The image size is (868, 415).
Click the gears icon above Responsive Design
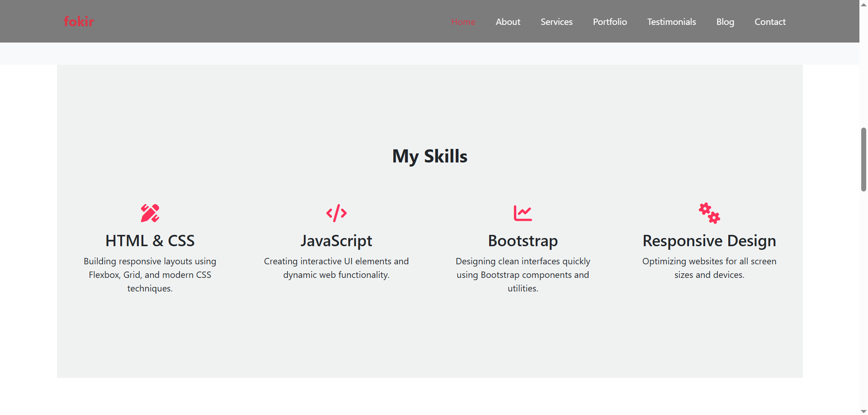pyautogui.click(x=709, y=213)
